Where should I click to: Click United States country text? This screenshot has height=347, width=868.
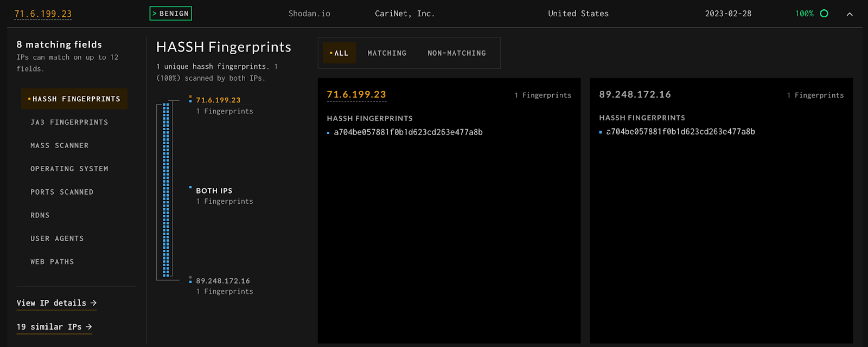point(578,14)
